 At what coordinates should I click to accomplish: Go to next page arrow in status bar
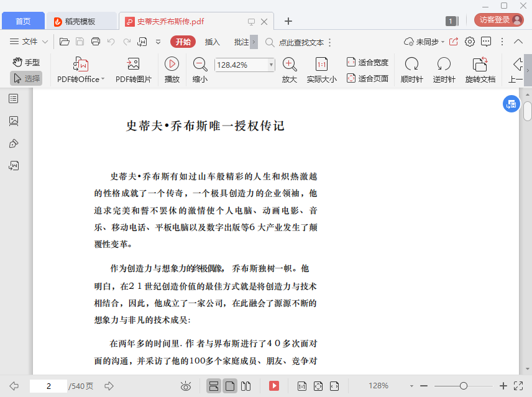click(x=109, y=386)
